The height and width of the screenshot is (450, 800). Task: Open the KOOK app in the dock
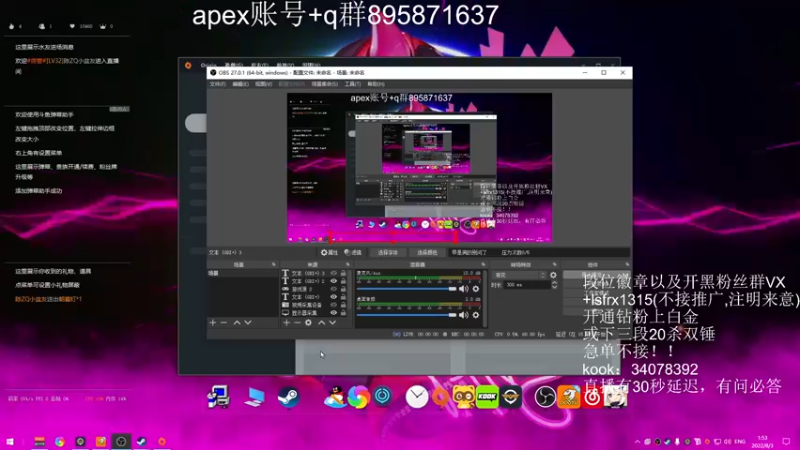487,397
